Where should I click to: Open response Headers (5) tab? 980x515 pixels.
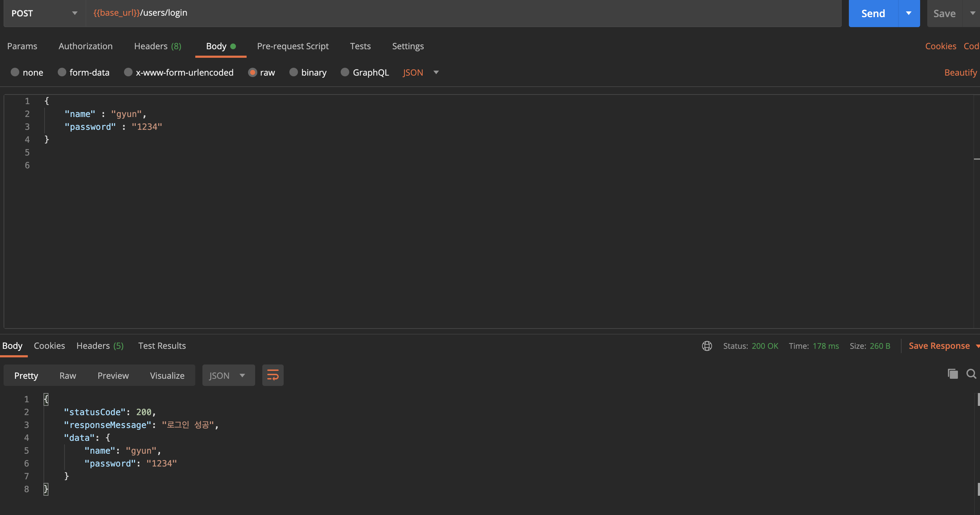[x=100, y=346]
